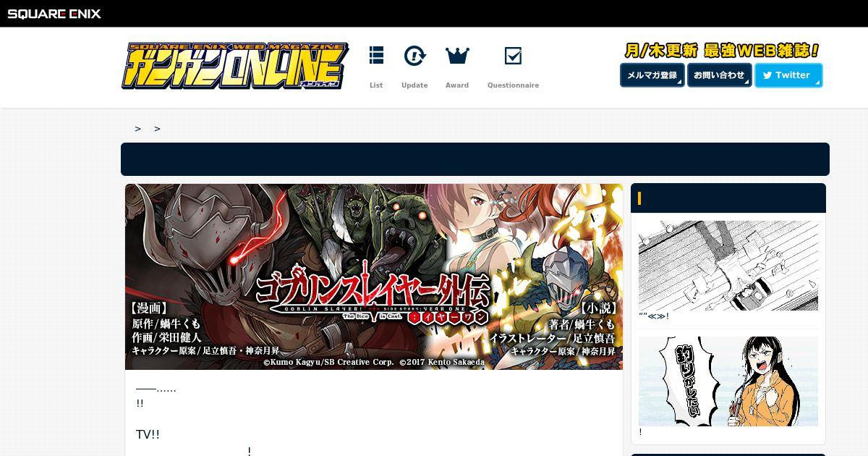Click the メルマガ登録 button

coord(652,75)
